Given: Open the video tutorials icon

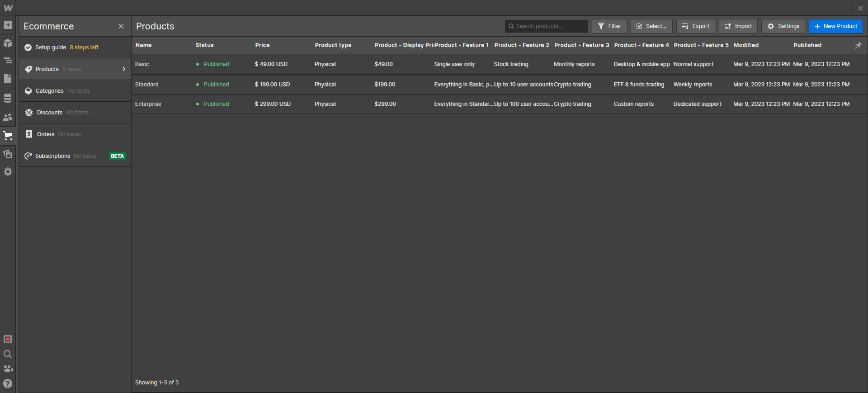Looking at the screenshot, I should coord(8,369).
